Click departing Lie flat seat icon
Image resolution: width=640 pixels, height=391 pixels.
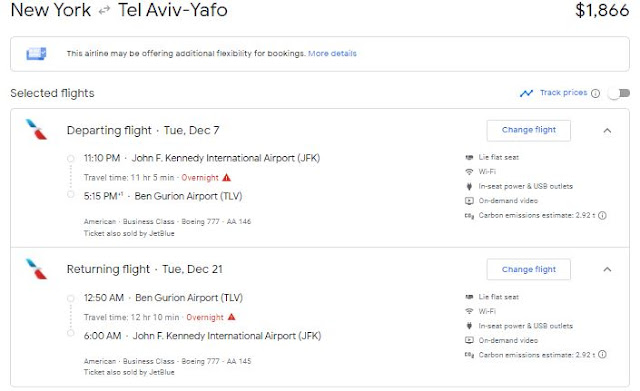coord(469,157)
